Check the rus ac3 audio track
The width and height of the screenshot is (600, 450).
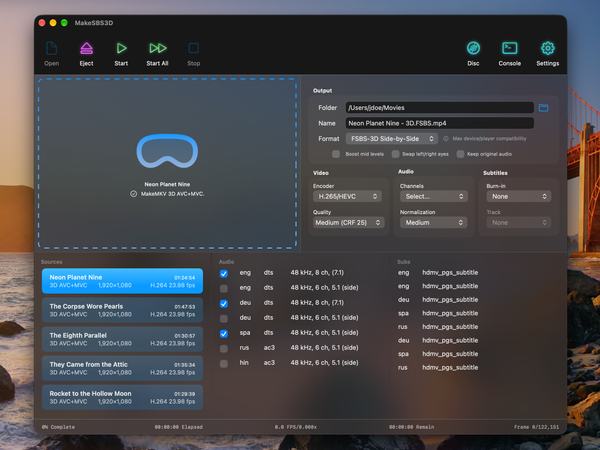(x=224, y=349)
